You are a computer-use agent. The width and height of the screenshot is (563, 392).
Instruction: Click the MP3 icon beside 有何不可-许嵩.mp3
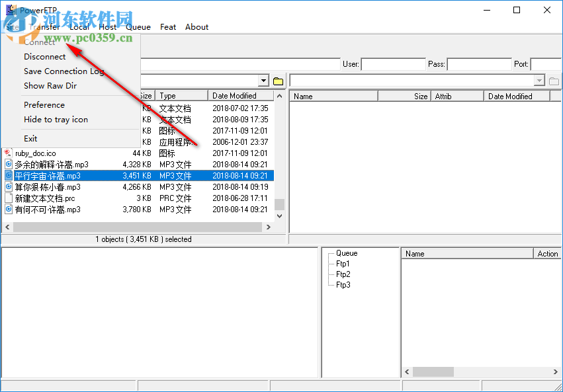7,209
